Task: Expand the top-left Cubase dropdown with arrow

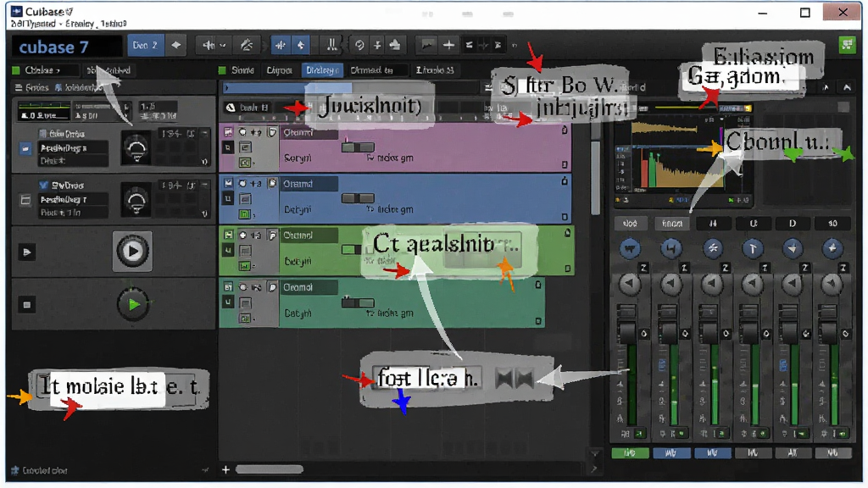Action: click(x=57, y=70)
